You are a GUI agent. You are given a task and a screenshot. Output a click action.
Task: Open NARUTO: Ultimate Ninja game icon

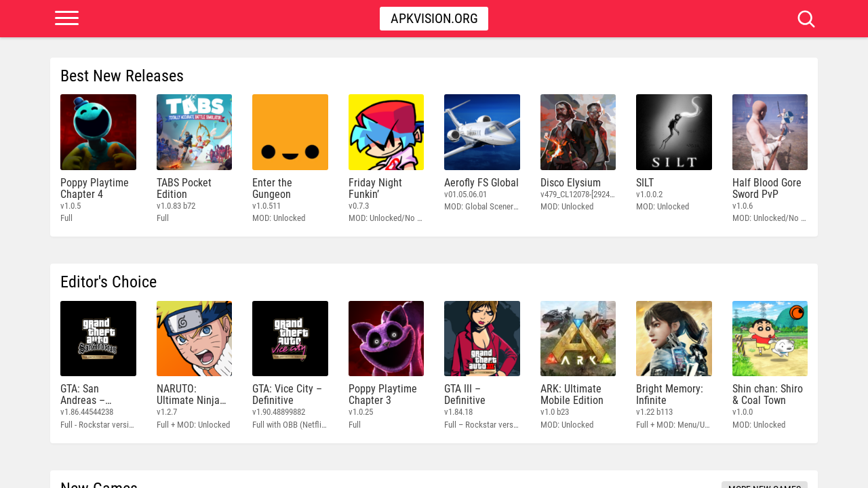point(194,339)
